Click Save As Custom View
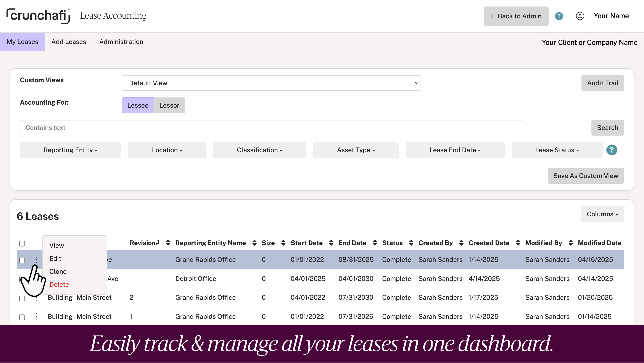The width and height of the screenshot is (644, 363). pos(586,176)
